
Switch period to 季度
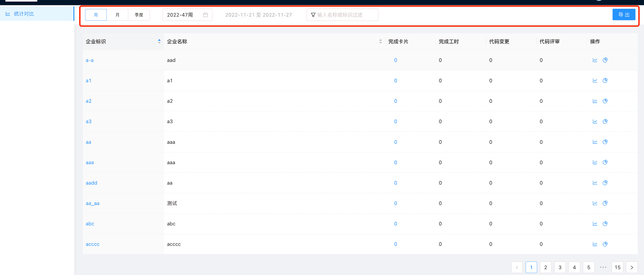(139, 15)
